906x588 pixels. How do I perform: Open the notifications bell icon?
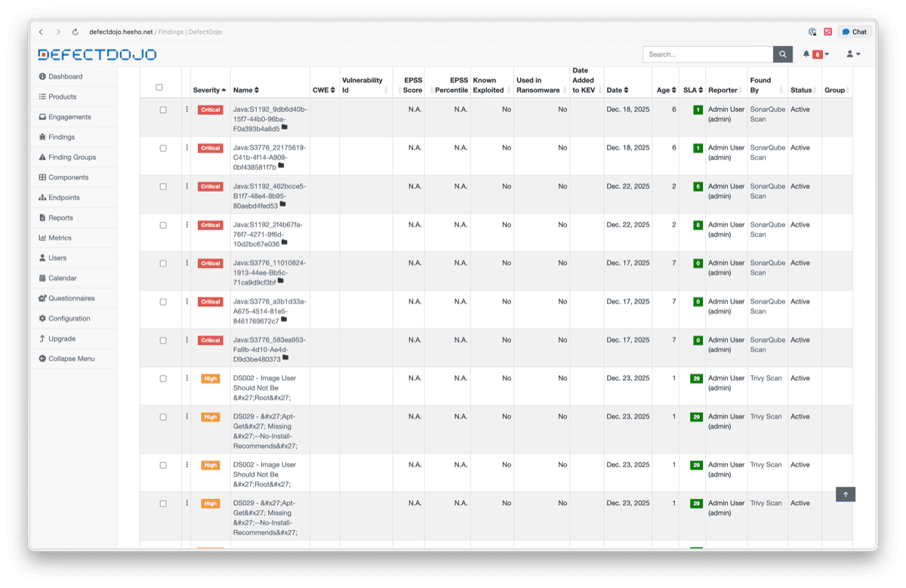click(x=806, y=54)
